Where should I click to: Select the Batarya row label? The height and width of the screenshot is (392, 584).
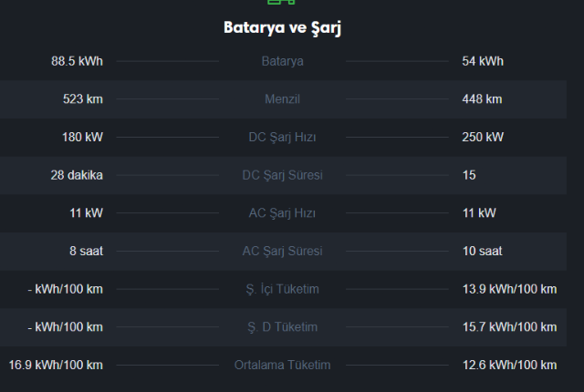pos(282,61)
